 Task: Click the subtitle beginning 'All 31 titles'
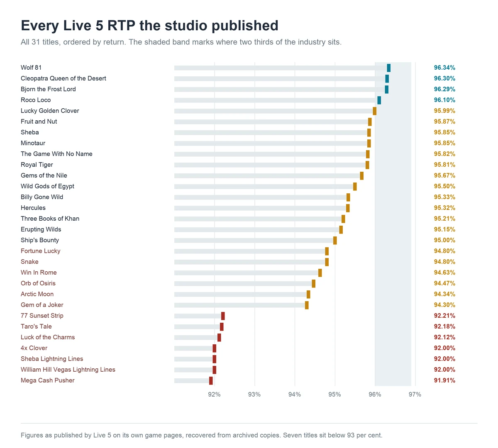click(181, 42)
